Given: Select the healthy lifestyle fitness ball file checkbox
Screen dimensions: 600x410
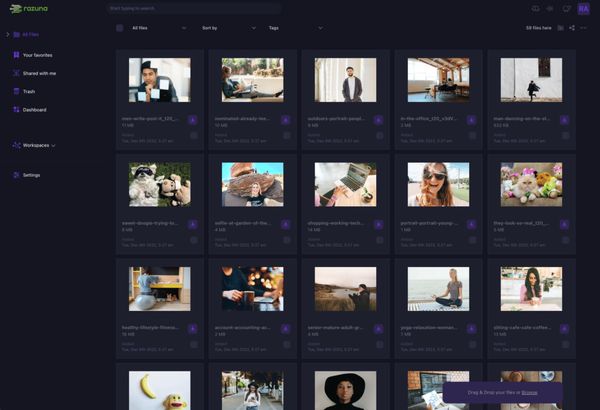Looking at the screenshot, I should tap(194, 345).
